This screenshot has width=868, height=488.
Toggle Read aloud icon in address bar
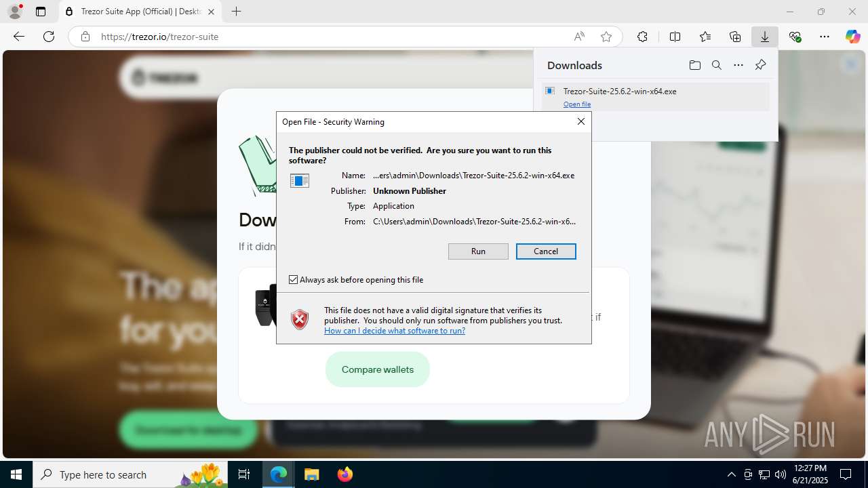point(579,37)
